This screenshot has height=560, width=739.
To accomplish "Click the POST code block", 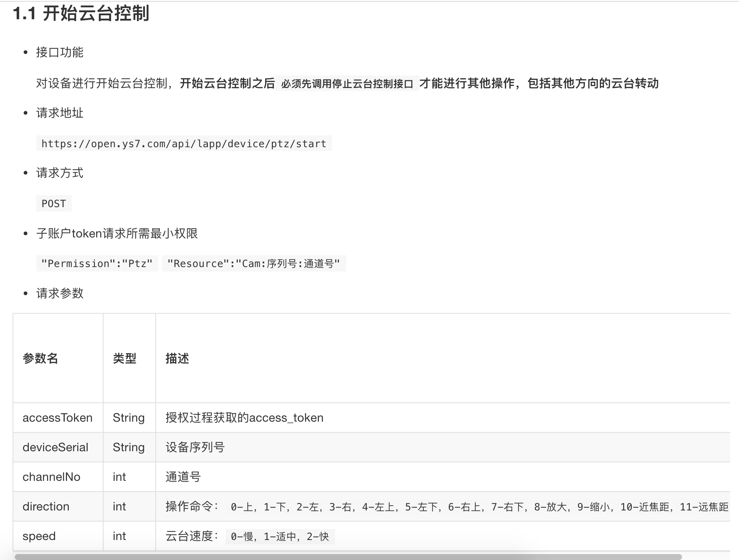I will [x=54, y=203].
